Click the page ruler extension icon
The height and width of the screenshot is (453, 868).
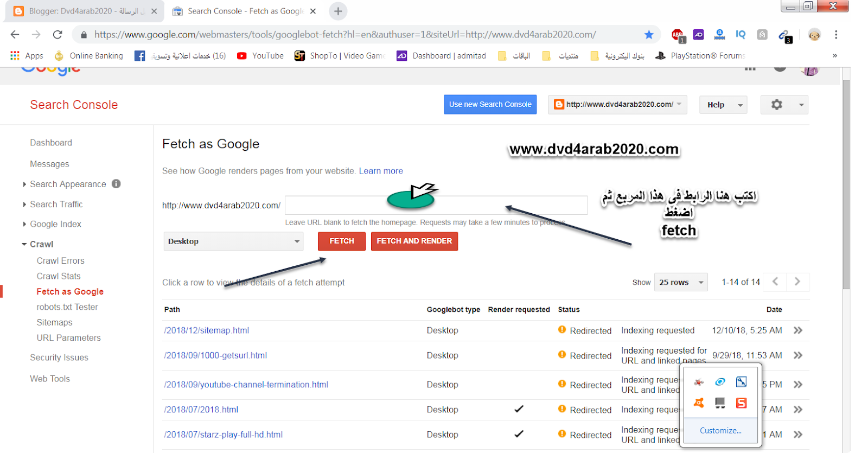coord(719,35)
